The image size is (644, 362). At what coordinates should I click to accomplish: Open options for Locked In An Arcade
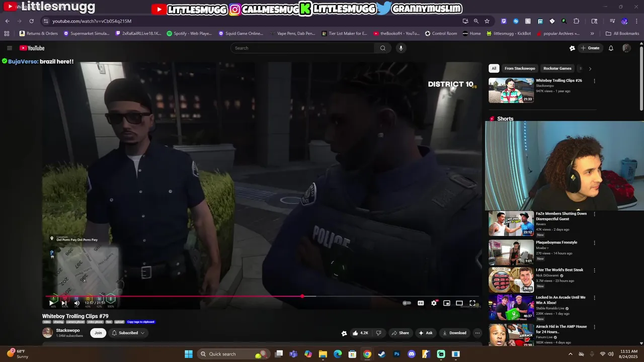pos(594,298)
